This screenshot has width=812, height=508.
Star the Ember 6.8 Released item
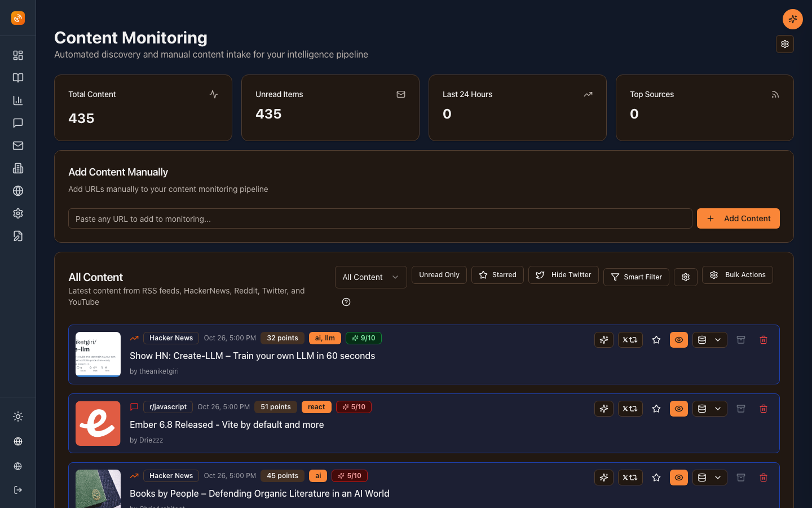(656, 408)
